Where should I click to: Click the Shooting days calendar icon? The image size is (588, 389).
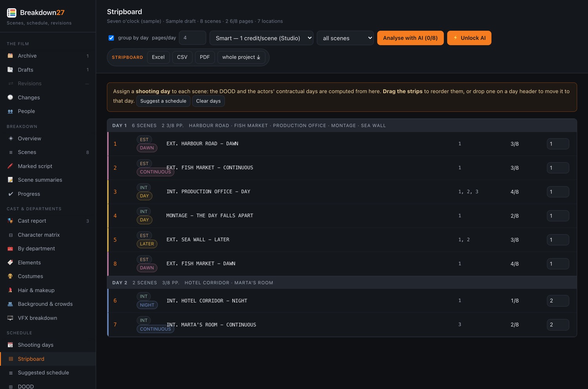click(x=10, y=345)
